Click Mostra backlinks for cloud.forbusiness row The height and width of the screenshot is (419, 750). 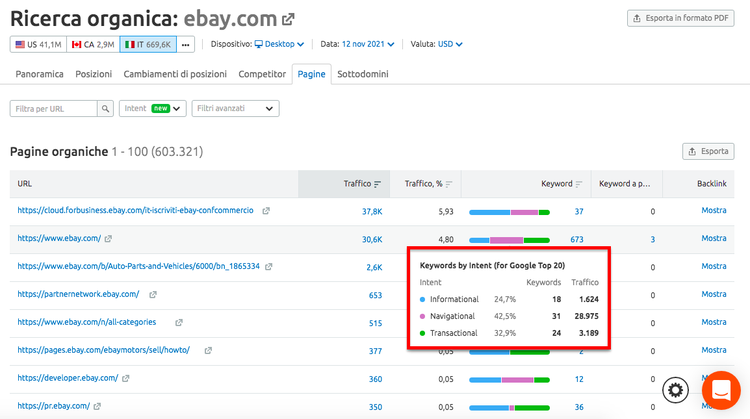(714, 210)
